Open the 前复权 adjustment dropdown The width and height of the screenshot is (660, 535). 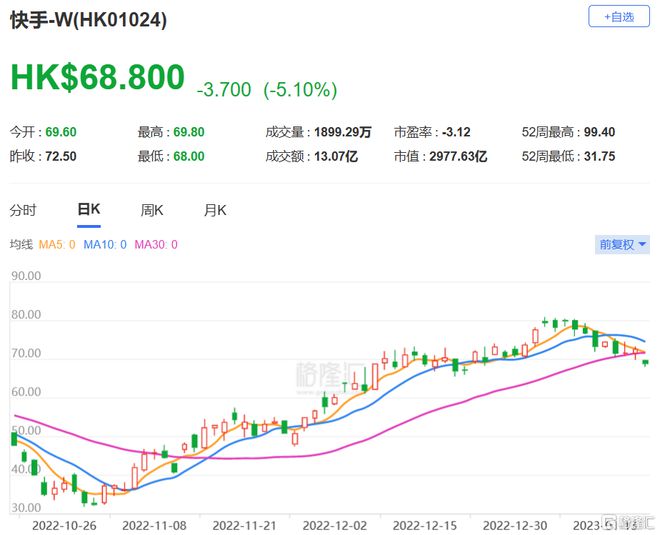pos(622,245)
